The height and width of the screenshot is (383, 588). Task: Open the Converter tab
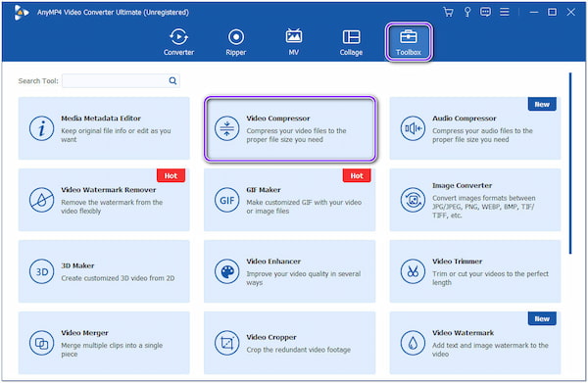178,42
